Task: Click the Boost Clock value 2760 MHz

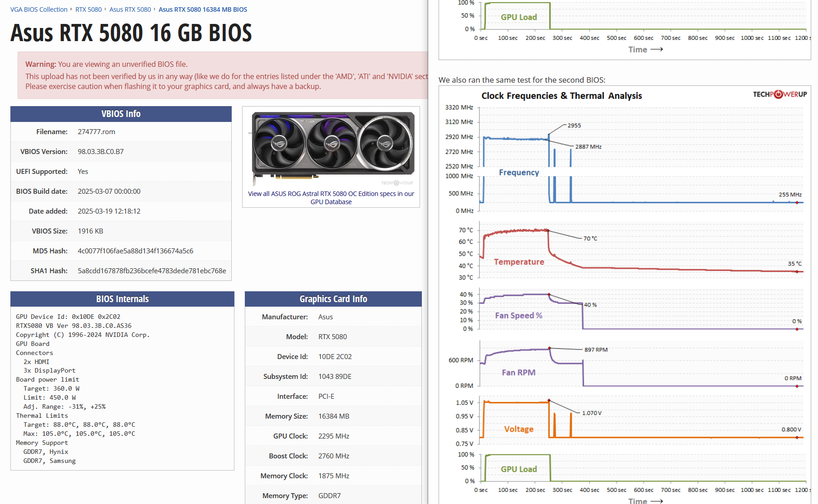Action: [x=334, y=456]
